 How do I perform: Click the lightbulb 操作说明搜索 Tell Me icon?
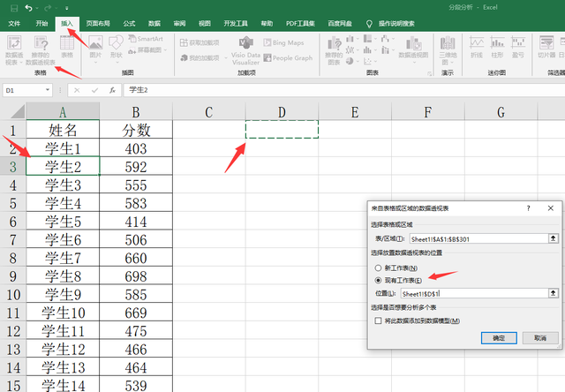click(369, 24)
